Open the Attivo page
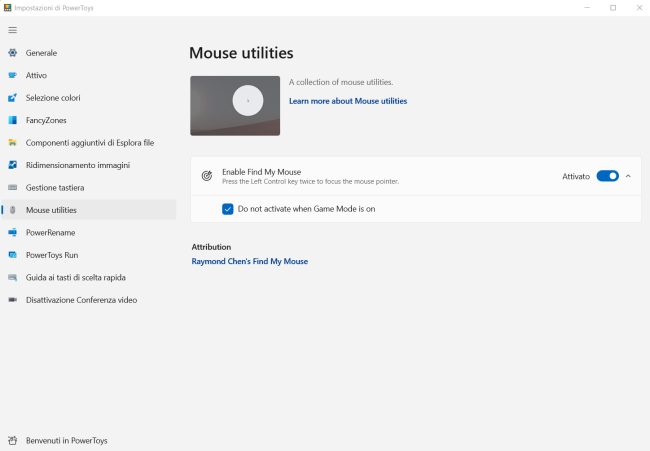 [88, 75]
